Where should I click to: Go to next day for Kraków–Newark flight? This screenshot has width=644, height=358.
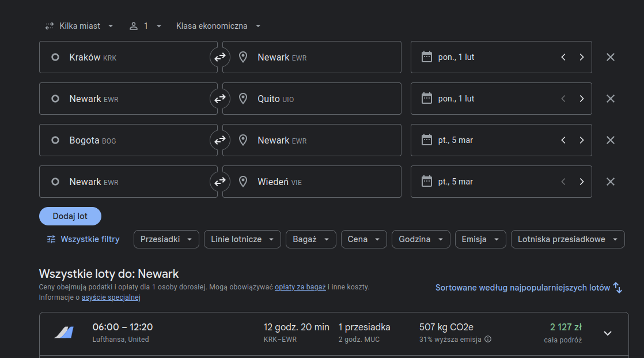[x=582, y=57]
